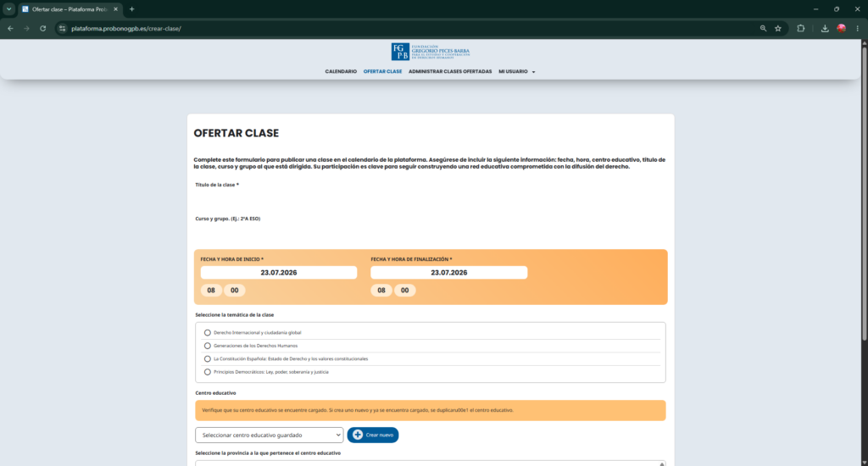The image size is (868, 466).
Task: Select Derecho Internacional y ciudadanía global option
Action: point(208,333)
